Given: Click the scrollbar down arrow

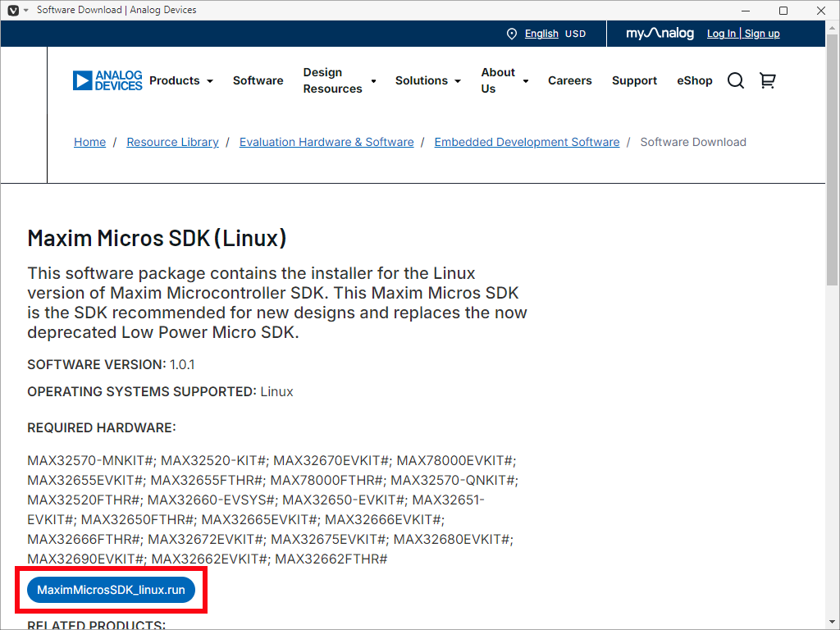Looking at the screenshot, I should (x=833, y=623).
